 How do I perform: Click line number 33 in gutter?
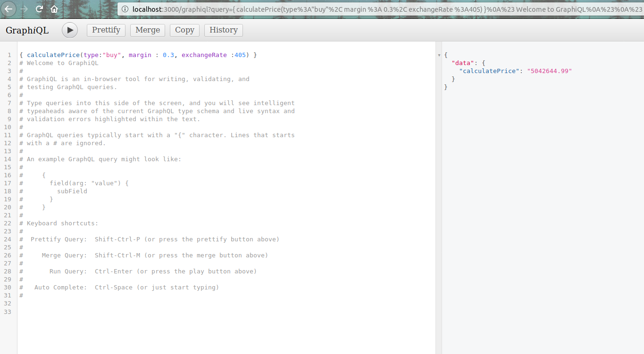point(7,312)
